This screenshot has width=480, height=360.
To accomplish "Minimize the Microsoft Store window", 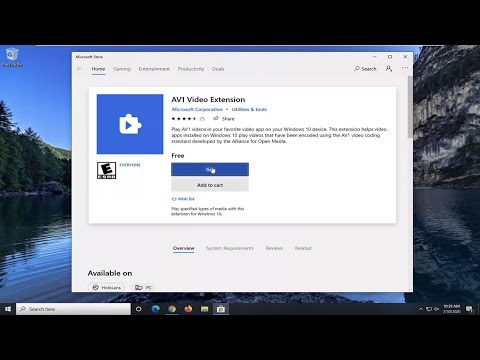I will [x=374, y=57].
